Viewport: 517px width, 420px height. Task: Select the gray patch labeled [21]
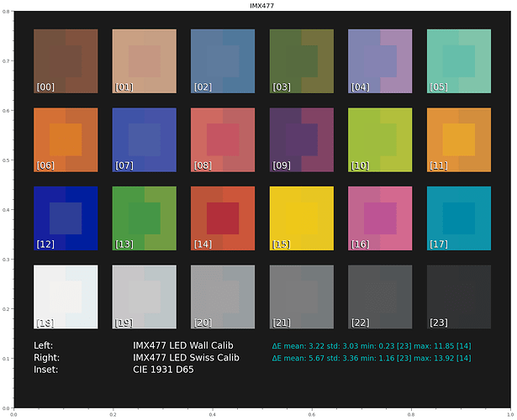(302, 297)
